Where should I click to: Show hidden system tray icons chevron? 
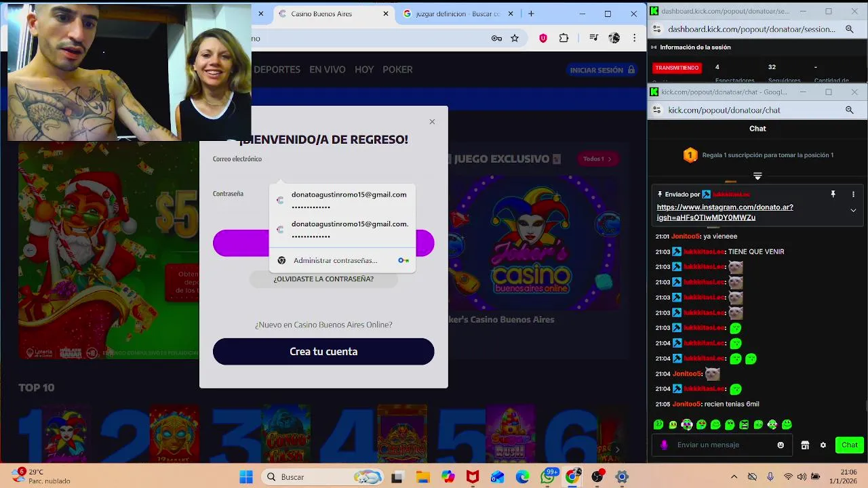[x=733, y=477]
